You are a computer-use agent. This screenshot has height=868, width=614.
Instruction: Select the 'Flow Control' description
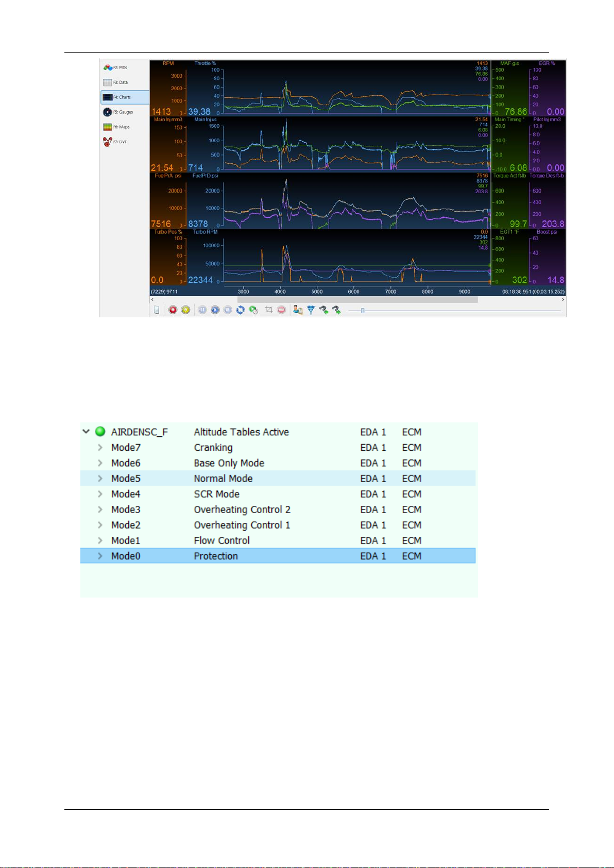(x=221, y=540)
